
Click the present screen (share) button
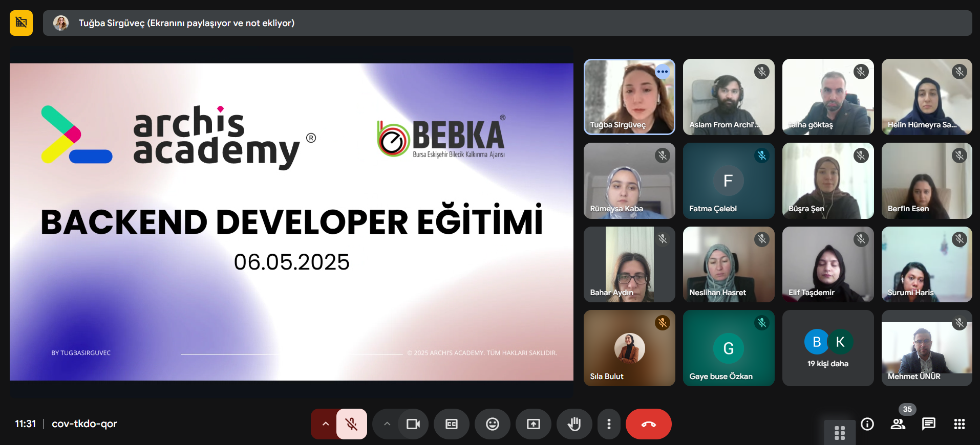534,424
